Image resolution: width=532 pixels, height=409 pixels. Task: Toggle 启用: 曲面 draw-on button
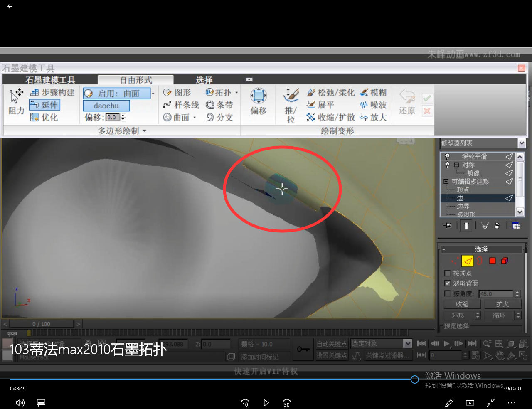pyautogui.click(x=117, y=93)
